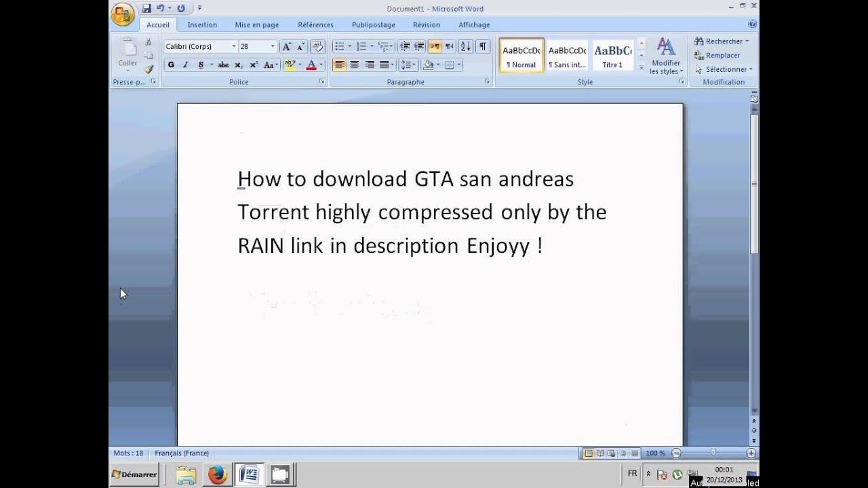Open the font color dropdown arrow
The height and width of the screenshot is (488, 868).
point(321,65)
